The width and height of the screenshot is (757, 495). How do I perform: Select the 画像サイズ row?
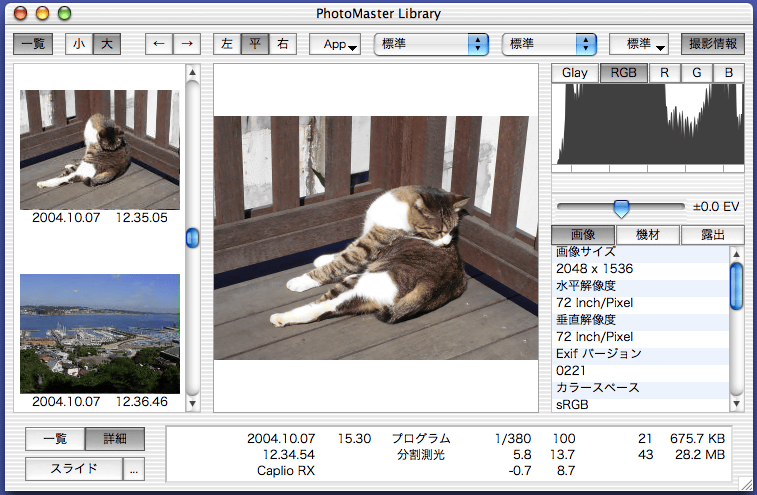[640, 252]
